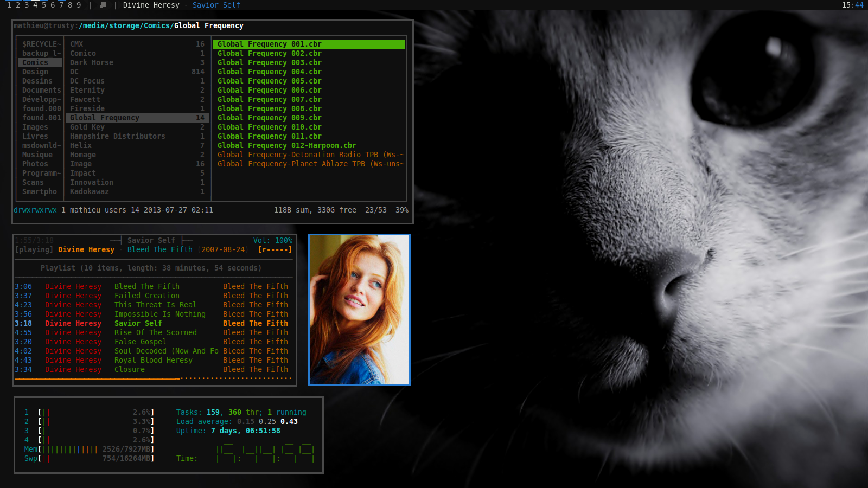Switch to workspace 9 in top bar
This screenshot has width=868, height=488.
79,5
